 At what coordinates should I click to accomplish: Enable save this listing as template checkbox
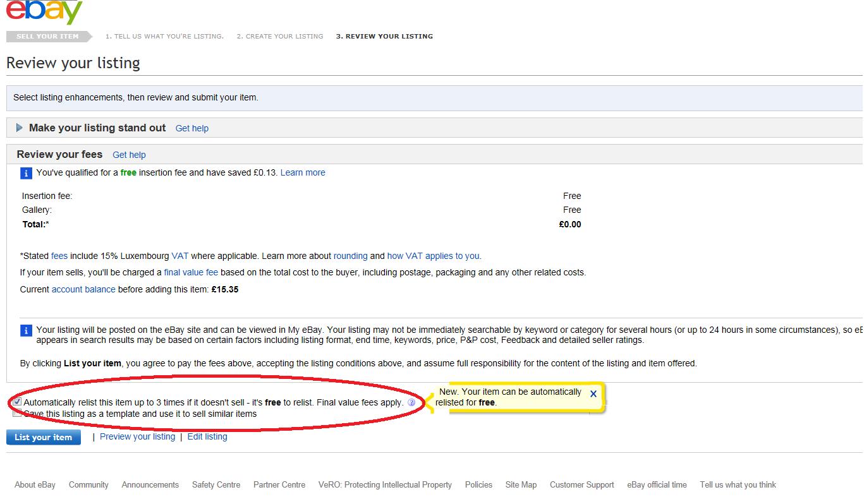point(17,414)
